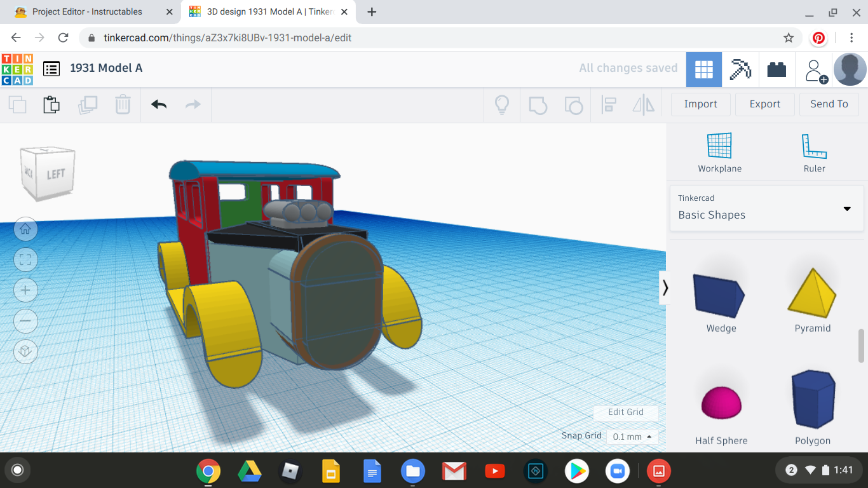The width and height of the screenshot is (868, 488).
Task: Undo the last change
Action: click(x=158, y=104)
